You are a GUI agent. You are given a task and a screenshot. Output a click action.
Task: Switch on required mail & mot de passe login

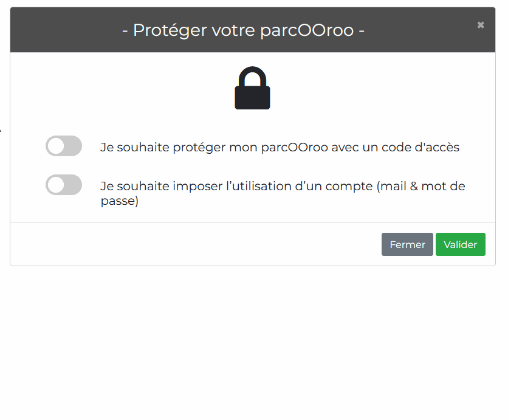63,185
